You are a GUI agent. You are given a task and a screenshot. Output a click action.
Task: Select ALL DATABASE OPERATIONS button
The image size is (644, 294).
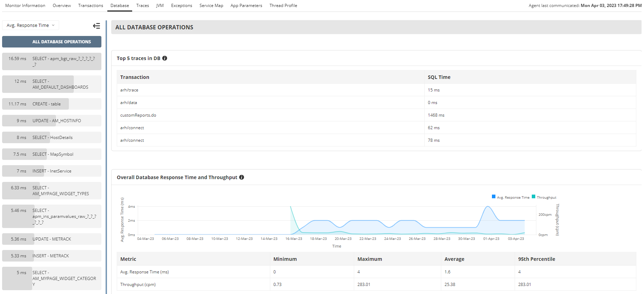52,42
